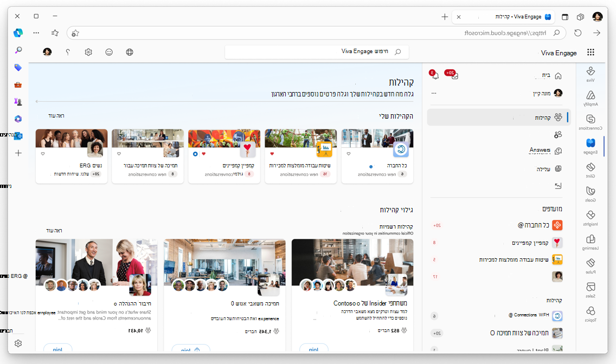Open Goals from the Viva app rail

pyautogui.click(x=590, y=194)
